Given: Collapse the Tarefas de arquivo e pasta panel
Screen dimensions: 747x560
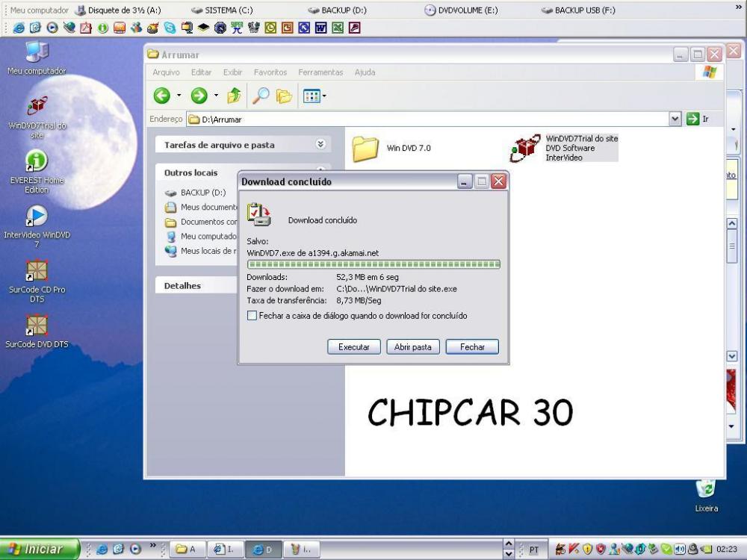Looking at the screenshot, I should click(x=320, y=145).
